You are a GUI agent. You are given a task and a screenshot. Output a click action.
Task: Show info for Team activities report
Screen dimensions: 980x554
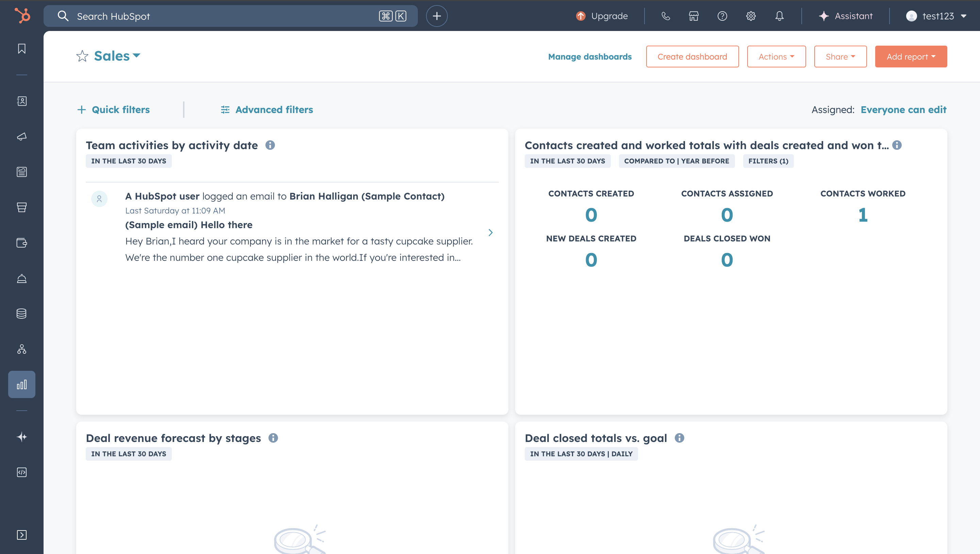[x=270, y=145]
